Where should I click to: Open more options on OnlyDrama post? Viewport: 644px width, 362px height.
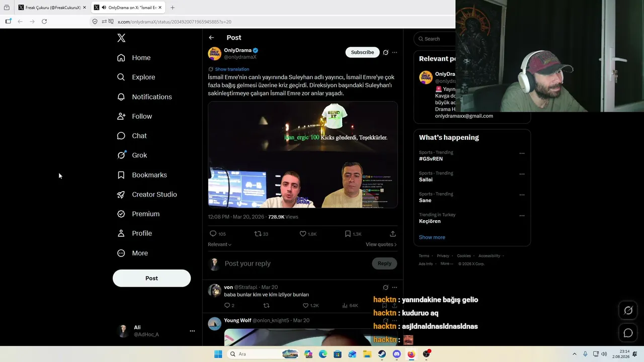pos(394,52)
